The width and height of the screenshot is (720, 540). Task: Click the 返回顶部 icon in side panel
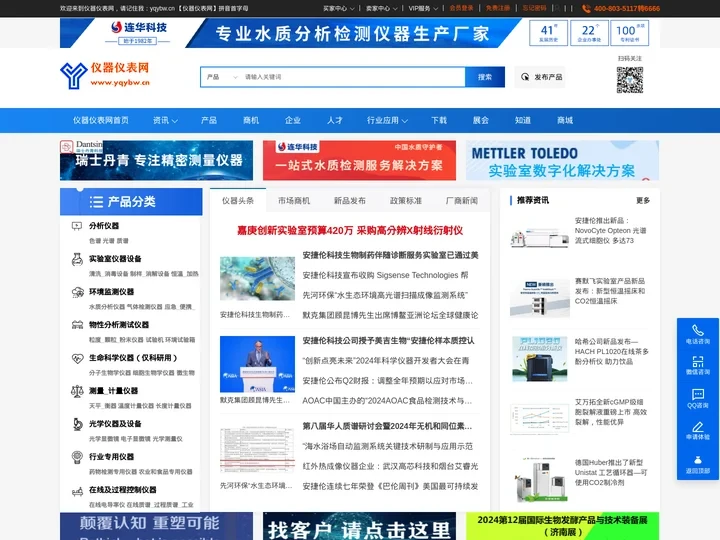click(x=698, y=460)
